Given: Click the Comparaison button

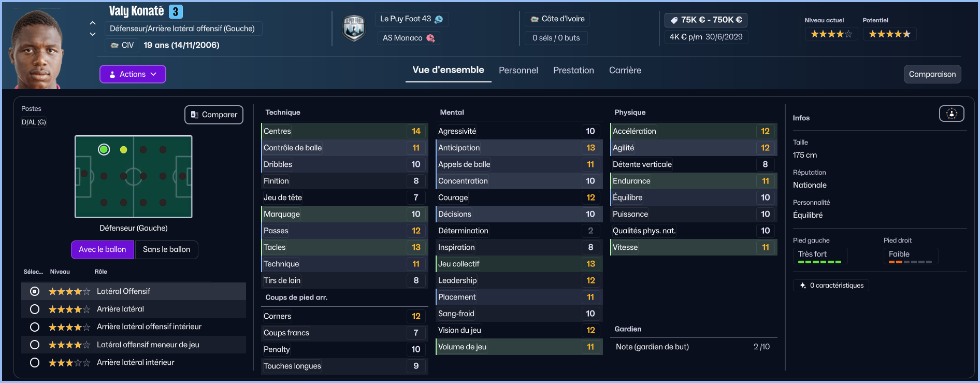Looking at the screenshot, I should pyautogui.click(x=932, y=74).
